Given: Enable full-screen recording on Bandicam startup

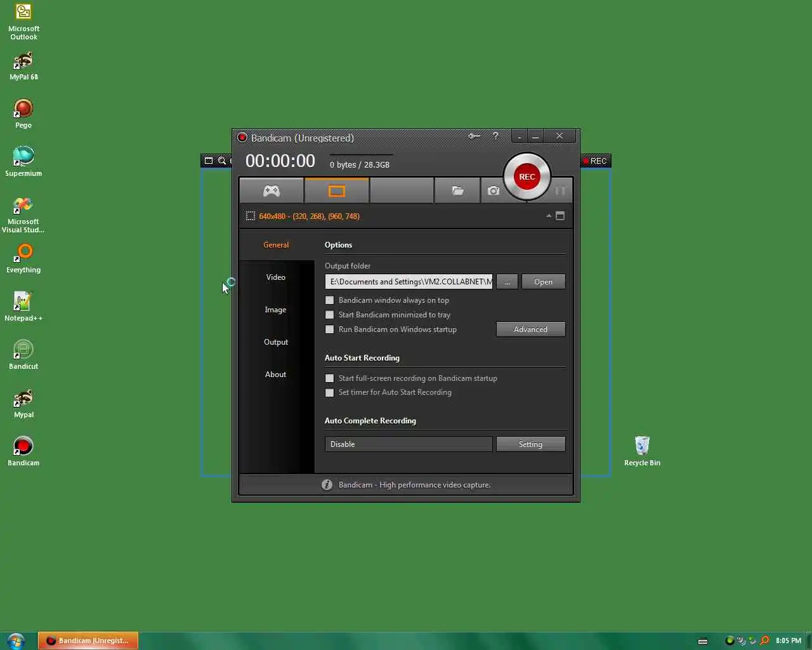Looking at the screenshot, I should [x=329, y=378].
